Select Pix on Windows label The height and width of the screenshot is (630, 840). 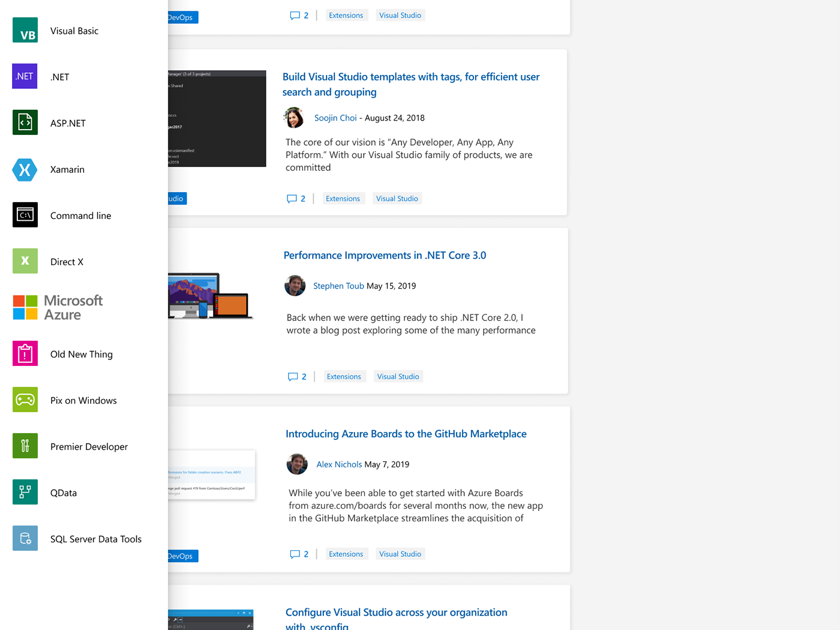[83, 400]
